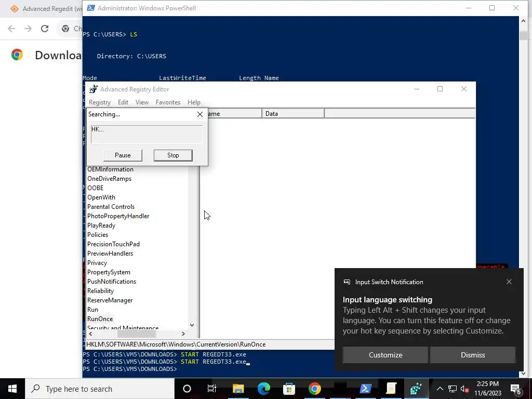Click the PowerShell window title icon
This screenshot has height=399, width=532.
pyautogui.click(x=91, y=8)
